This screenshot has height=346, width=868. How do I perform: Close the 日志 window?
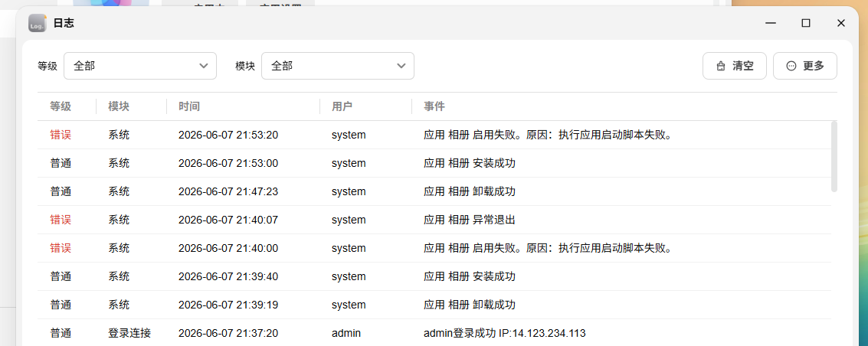(x=841, y=23)
